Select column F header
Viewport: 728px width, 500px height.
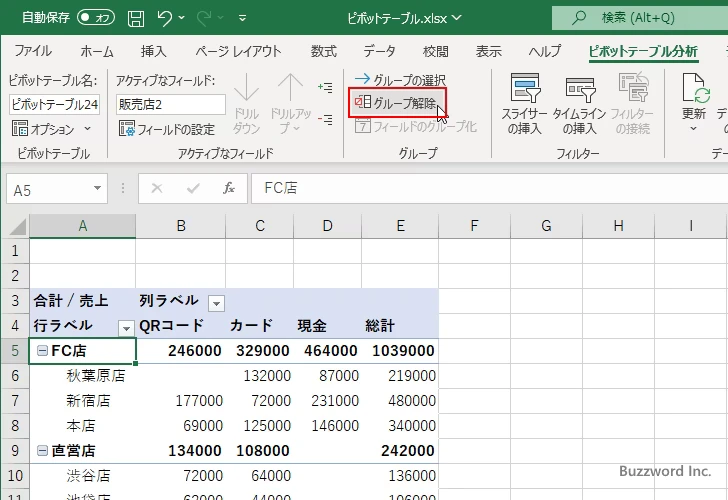(474, 226)
